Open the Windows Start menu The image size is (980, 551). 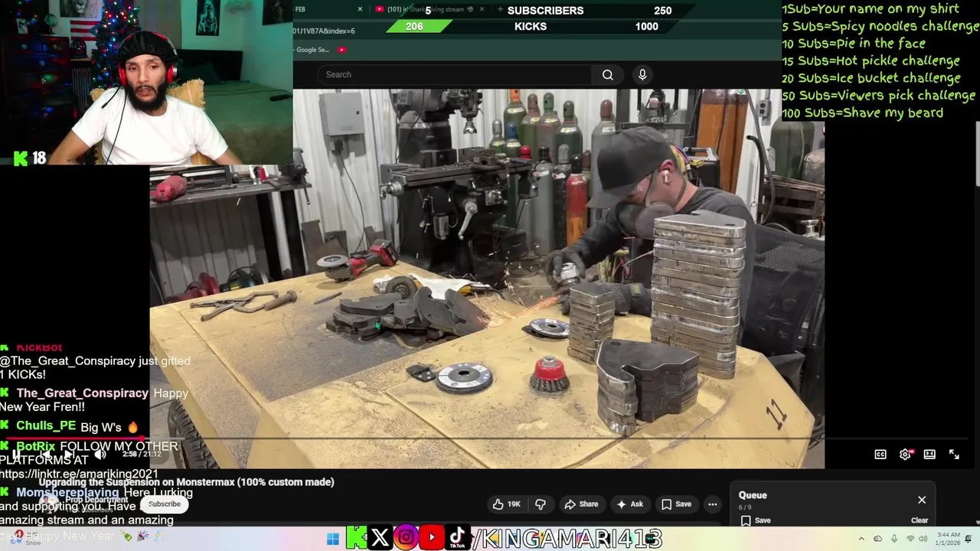pyautogui.click(x=332, y=539)
